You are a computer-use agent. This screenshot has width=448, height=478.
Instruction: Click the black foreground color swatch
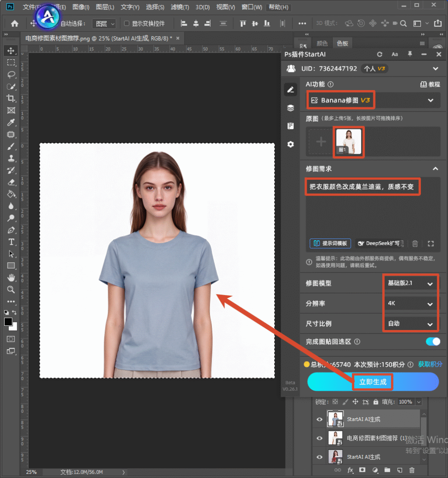click(x=8, y=322)
